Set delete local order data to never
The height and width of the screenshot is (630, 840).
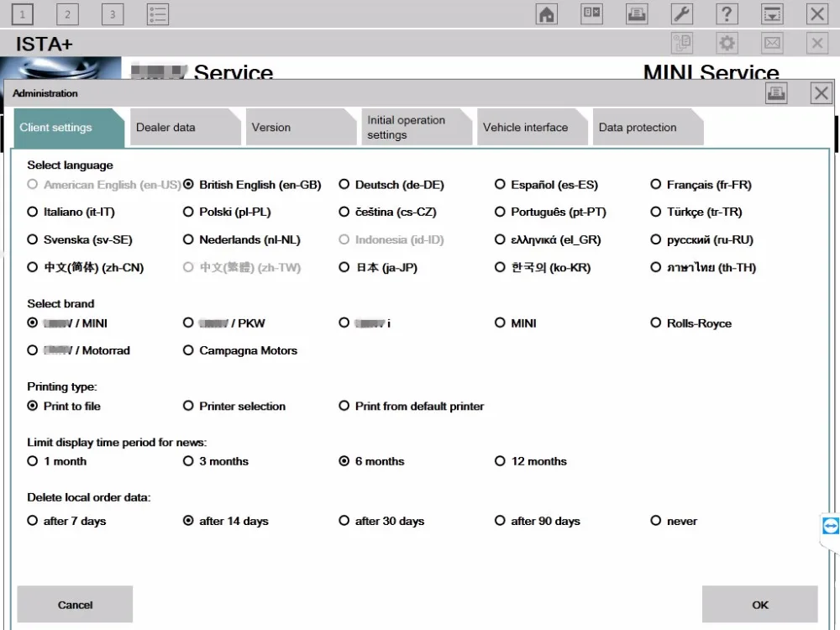(x=674, y=521)
